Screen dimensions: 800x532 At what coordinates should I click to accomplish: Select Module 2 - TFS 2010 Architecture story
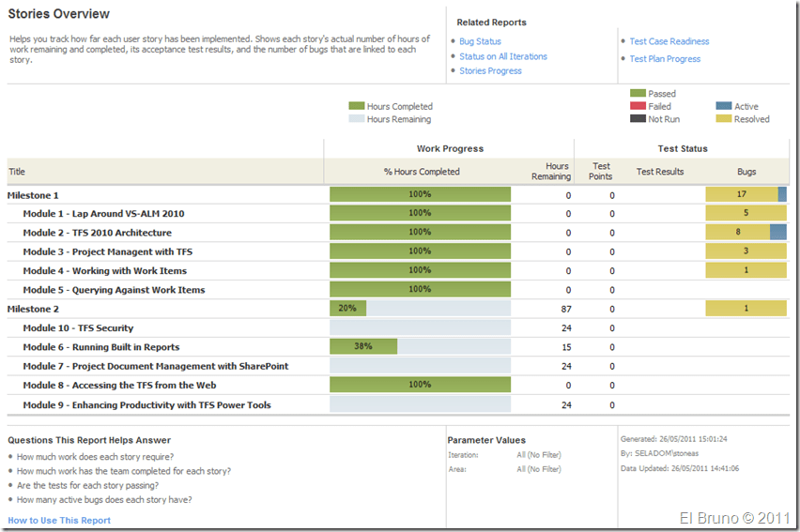(97, 233)
